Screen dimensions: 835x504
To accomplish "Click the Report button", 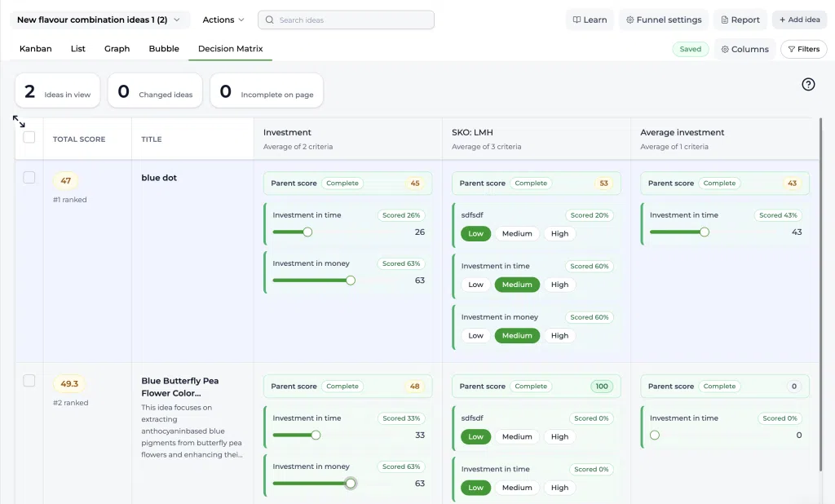I will coord(740,20).
